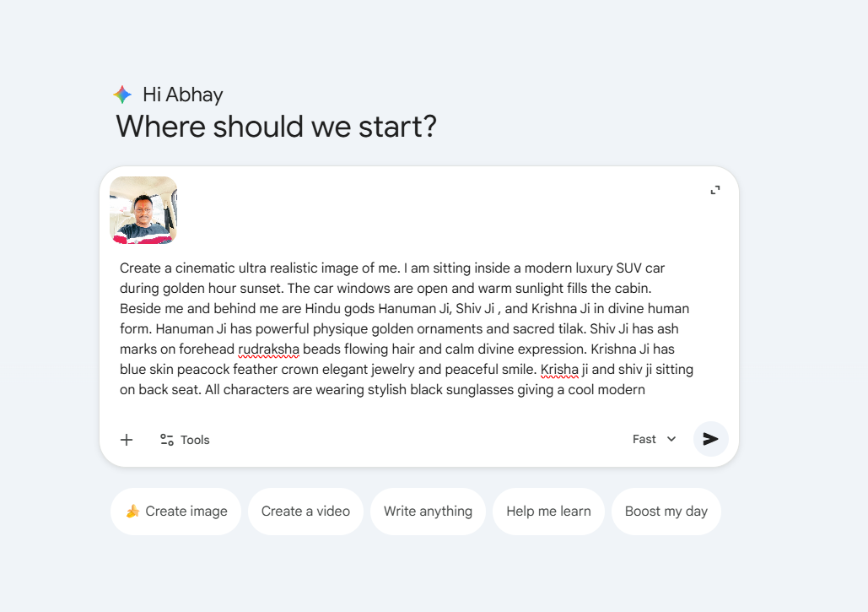The width and height of the screenshot is (868, 612).
Task: Click the banana icon on Create image
Action: [x=132, y=512]
